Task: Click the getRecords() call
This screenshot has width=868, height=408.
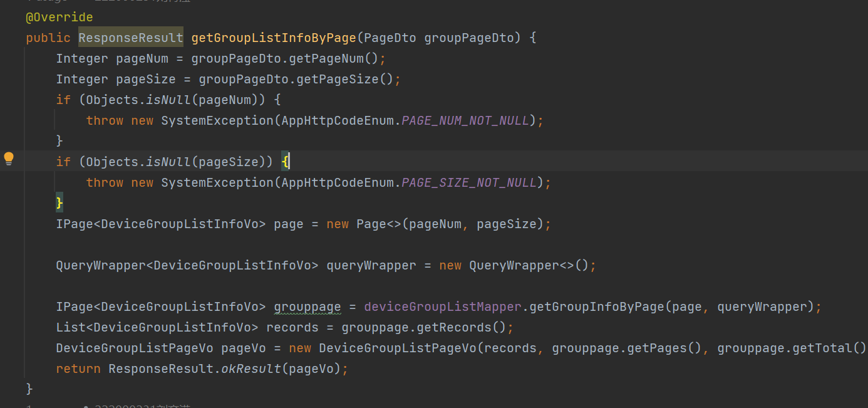Action: [462, 328]
